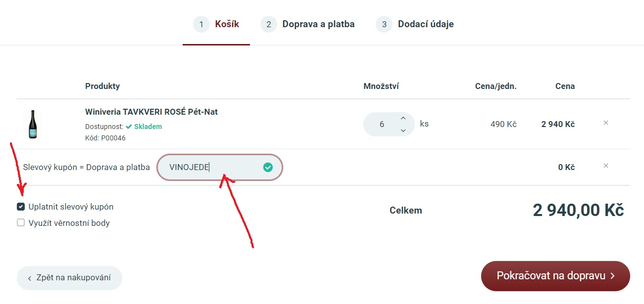Click the step 2 number circle

269,24
